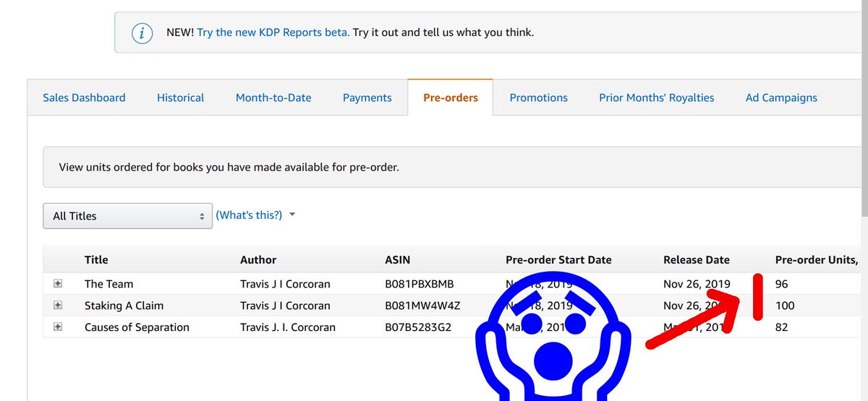Screen dimensions: 868x401
Task: Click the Title column header
Action: 96,259
